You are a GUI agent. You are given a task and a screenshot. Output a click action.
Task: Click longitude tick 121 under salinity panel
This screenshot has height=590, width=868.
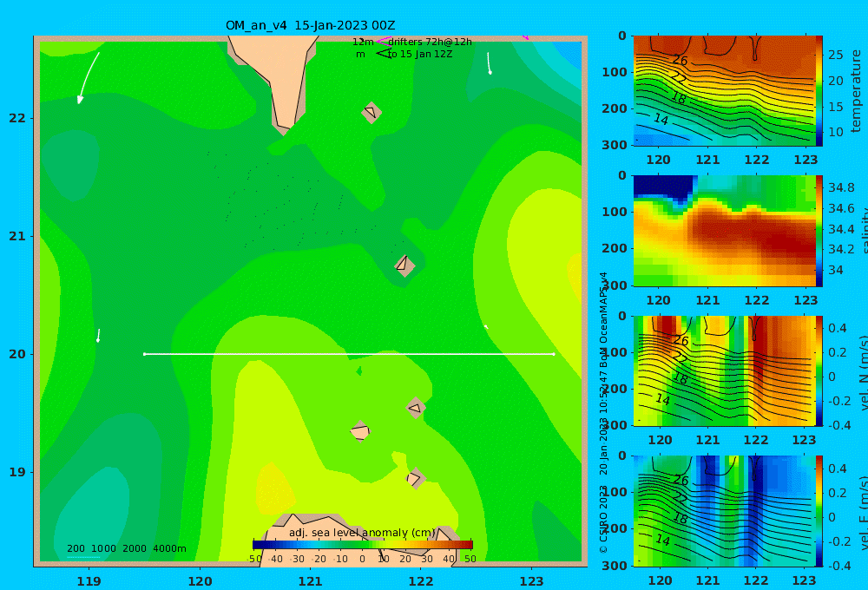pos(707,300)
